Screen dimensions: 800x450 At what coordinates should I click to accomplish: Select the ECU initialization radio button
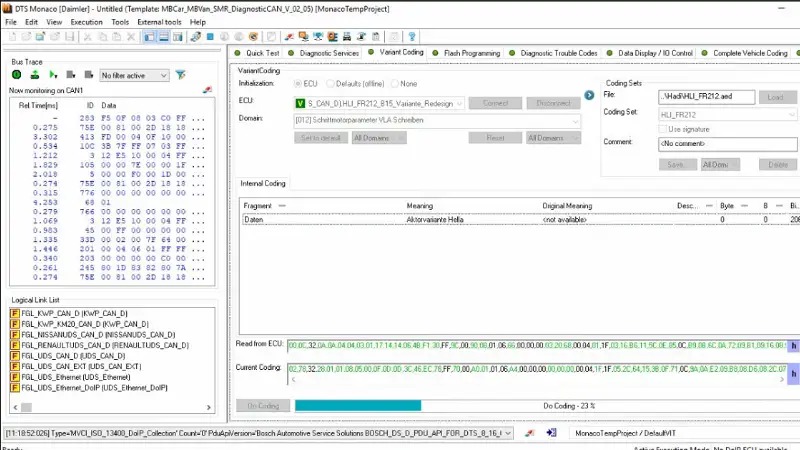tap(298, 84)
